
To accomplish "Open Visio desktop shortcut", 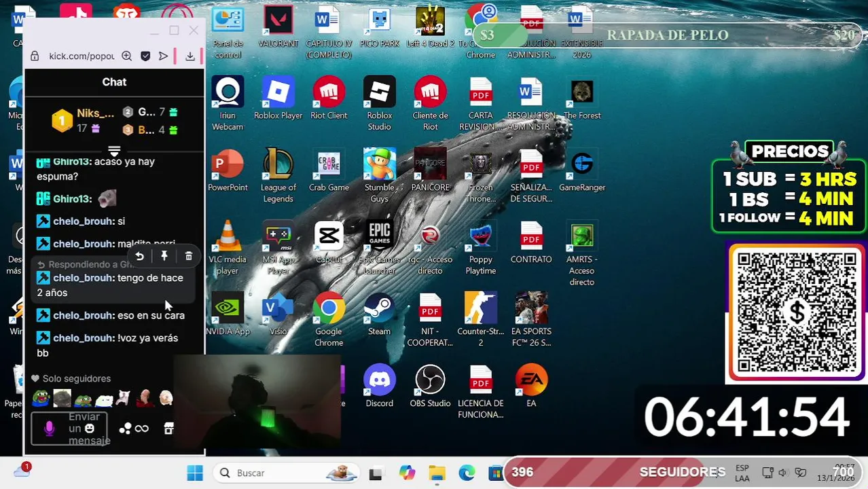I will pyautogui.click(x=278, y=314).
